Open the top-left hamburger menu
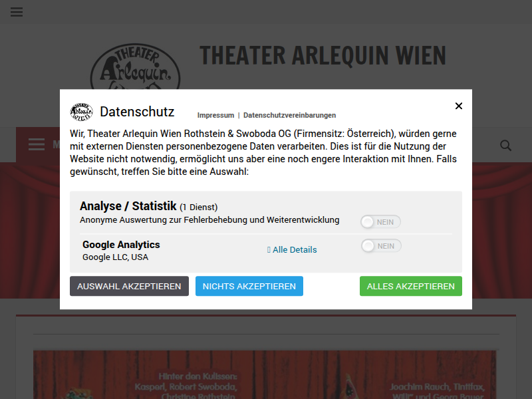 click(16, 11)
